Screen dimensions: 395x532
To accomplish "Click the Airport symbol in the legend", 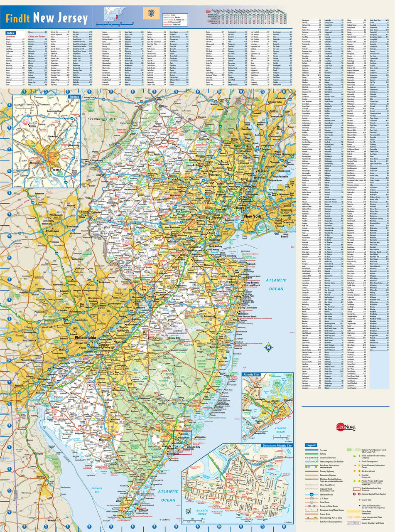I will (359, 471).
